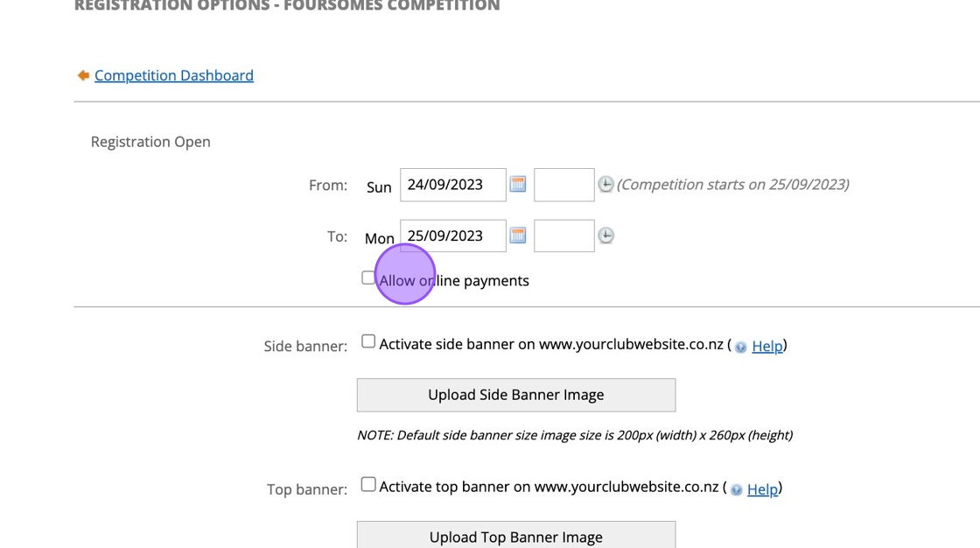Click the orange back arrow icon

coord(83,75)
